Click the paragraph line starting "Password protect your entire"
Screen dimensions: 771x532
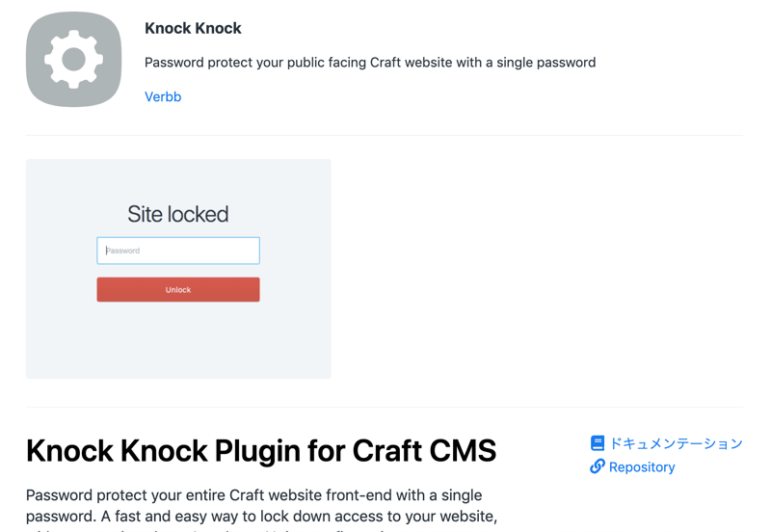coord(253,494)
